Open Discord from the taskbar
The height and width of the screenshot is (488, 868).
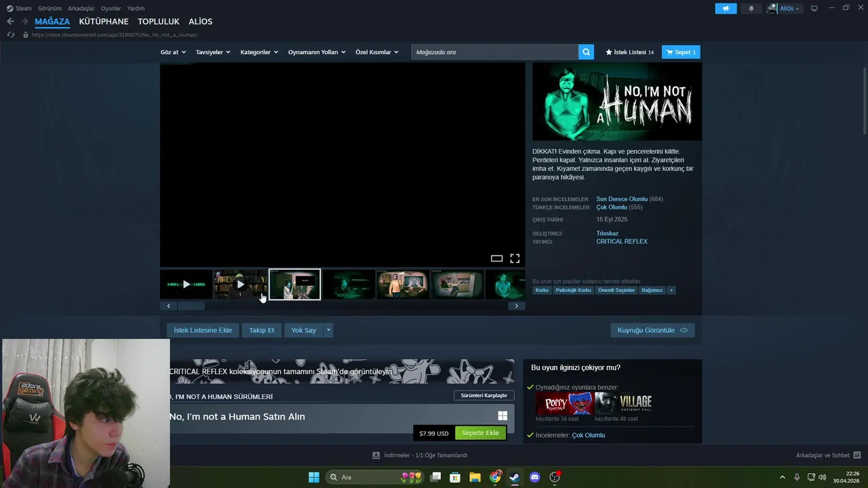coord(534,477)
